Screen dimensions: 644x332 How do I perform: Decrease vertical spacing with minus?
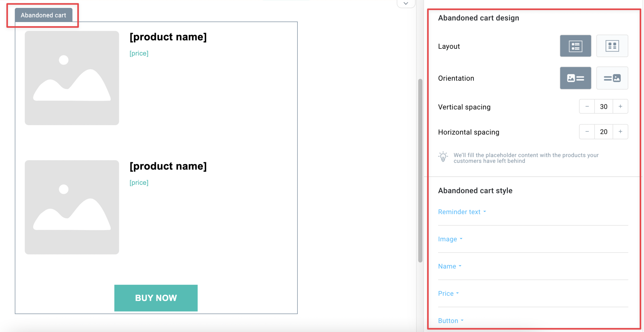(x=587, y=106)
